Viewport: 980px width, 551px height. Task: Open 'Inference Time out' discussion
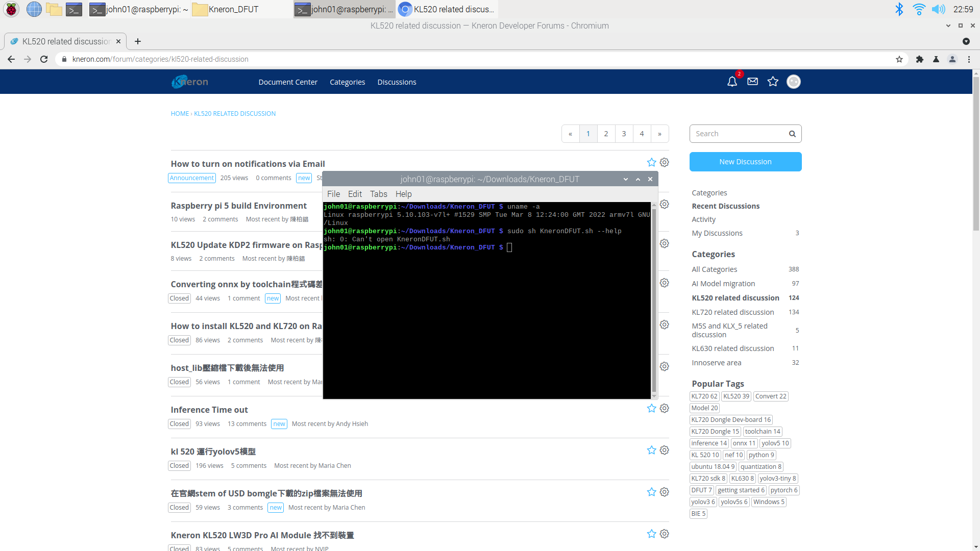pyautogui.click(x=209, y=410)
